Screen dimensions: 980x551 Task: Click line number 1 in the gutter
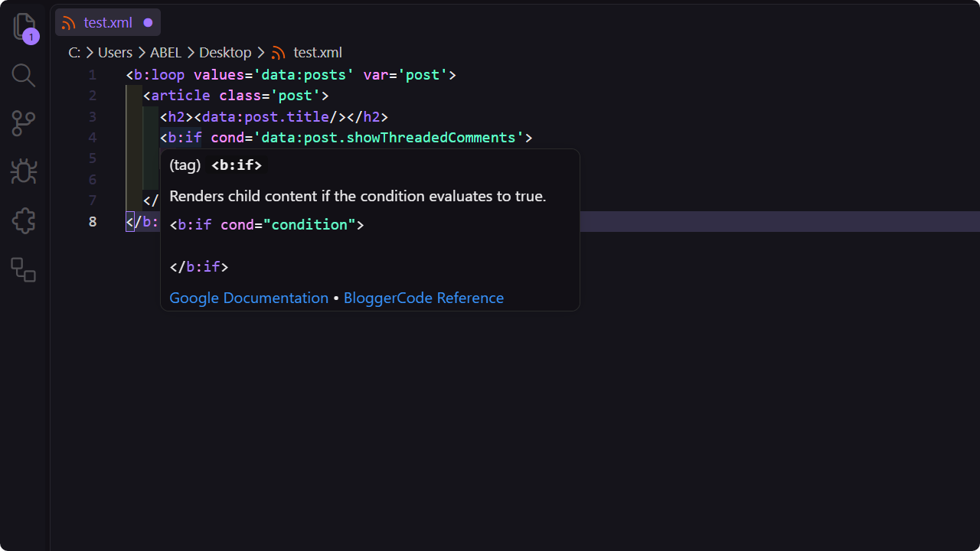pos(92,75)
